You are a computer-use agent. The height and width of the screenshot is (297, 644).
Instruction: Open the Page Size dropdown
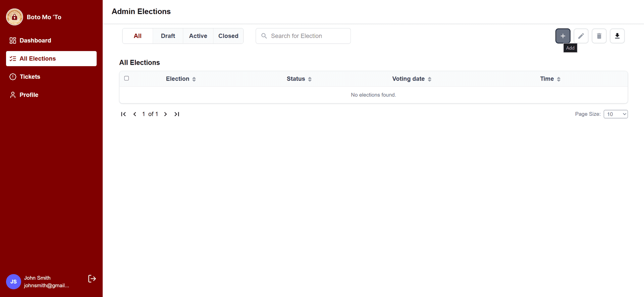point(615,114)
